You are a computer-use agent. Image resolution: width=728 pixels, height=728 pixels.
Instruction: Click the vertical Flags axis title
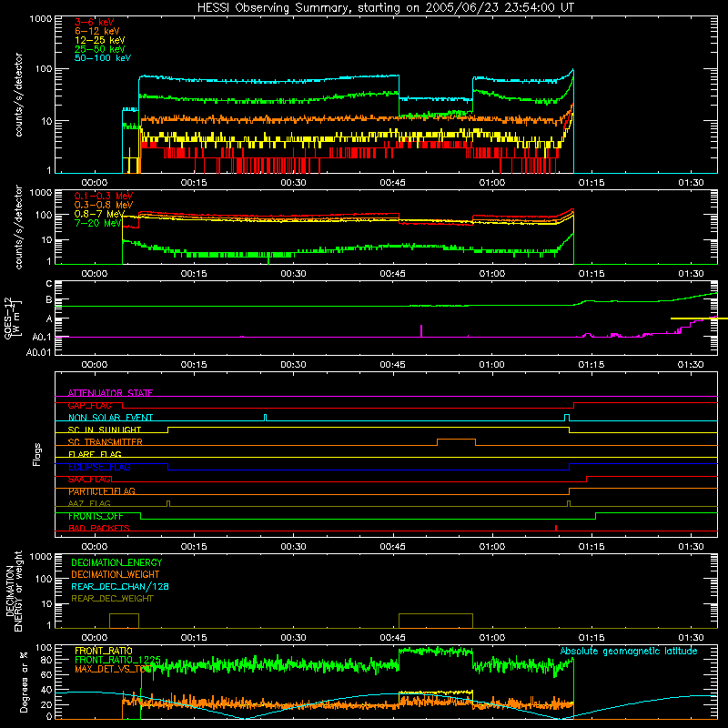click(37, 454)
